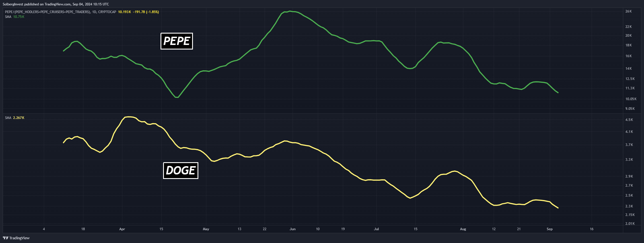Click the 2.7K price axis label

tap(629, 186)
